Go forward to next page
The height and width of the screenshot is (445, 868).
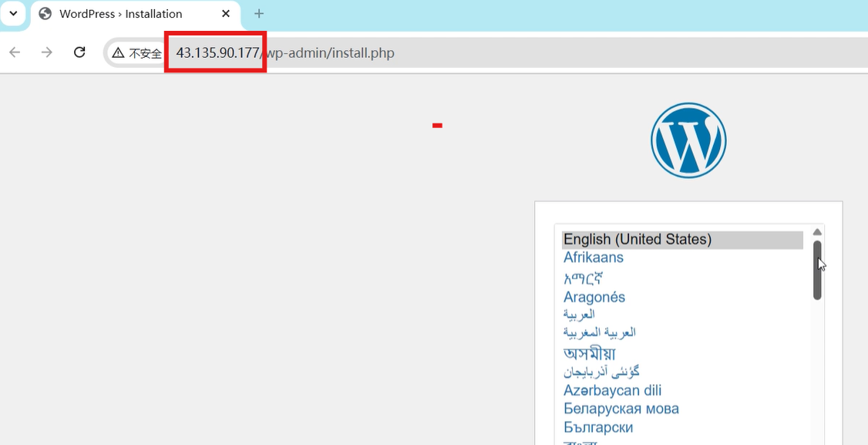(x=47, y=52)
